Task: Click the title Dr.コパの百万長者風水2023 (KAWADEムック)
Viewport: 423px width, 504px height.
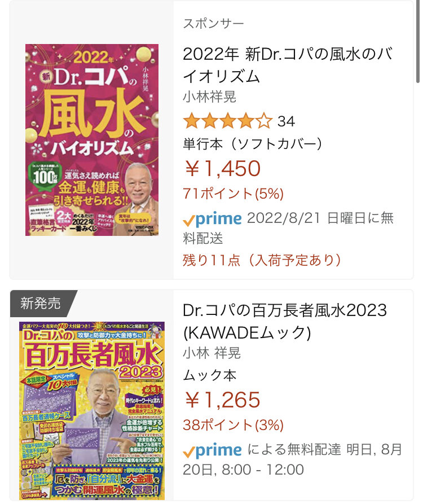Action: tap(285, 321)
